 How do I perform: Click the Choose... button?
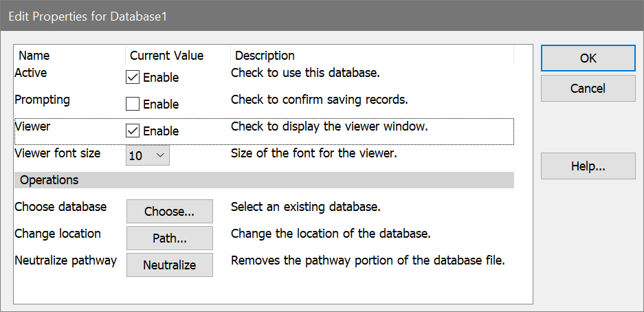pyautogui.click(x=169, y=212)
